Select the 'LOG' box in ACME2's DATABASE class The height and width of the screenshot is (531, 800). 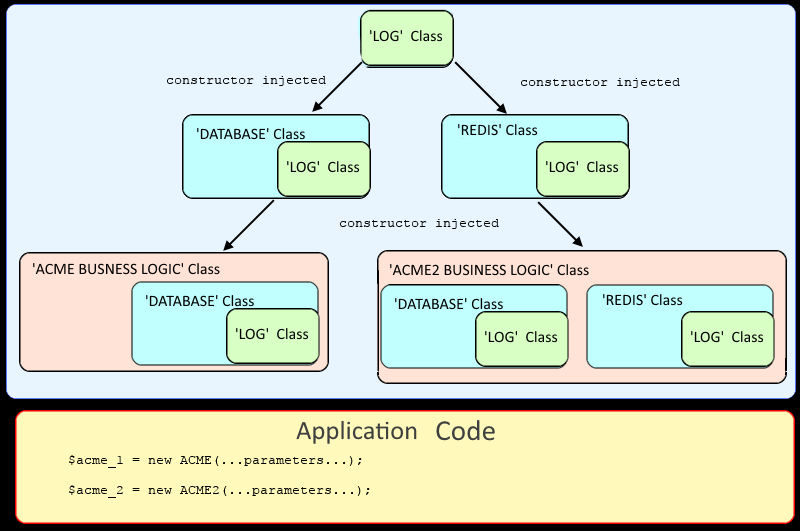[521, 339]
